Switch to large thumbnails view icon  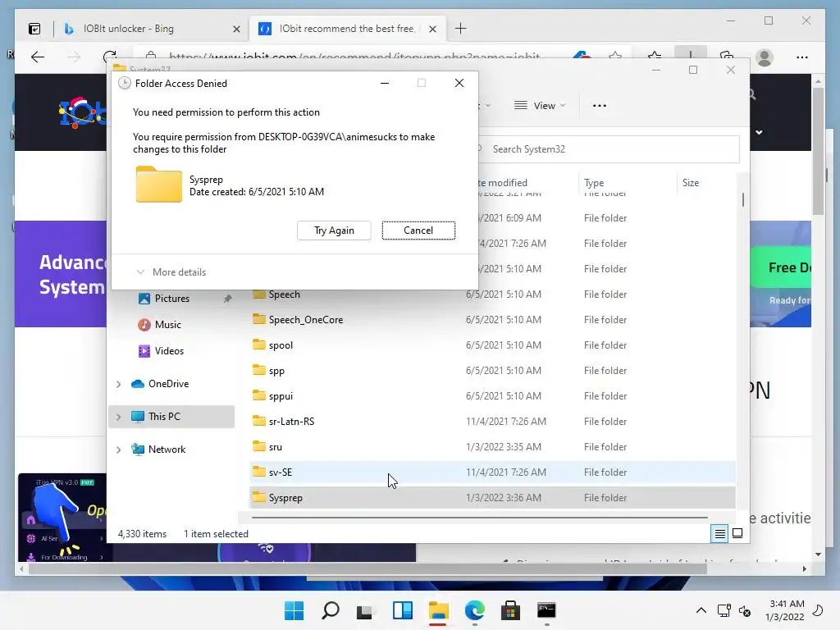tap(737, 533)
